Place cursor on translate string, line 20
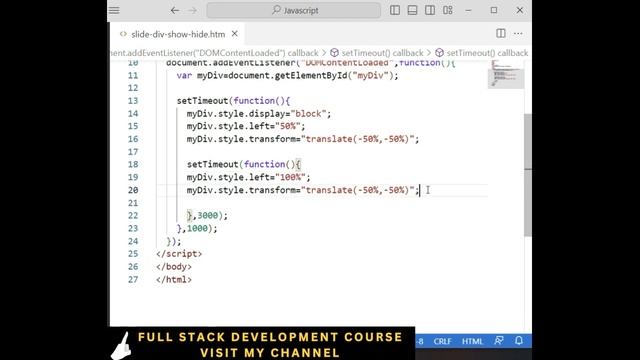This screenshot has height=360, width=640. coord(357,190)
